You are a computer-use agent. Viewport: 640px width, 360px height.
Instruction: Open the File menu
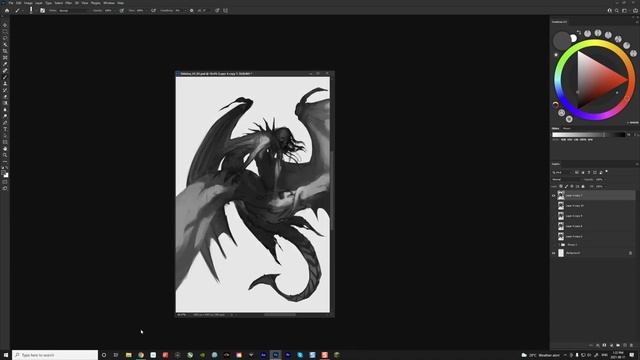click(x=11, y=3)
